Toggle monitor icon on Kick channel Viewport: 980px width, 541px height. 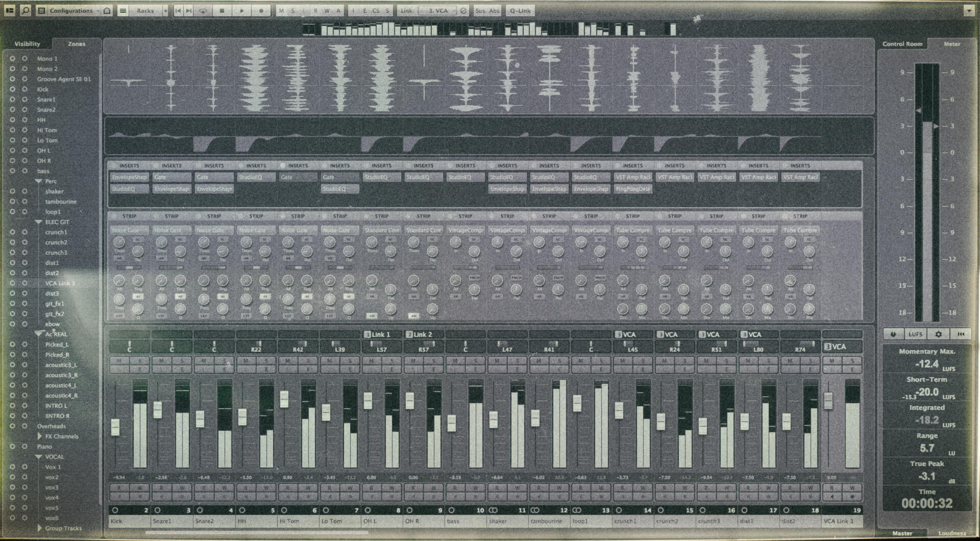[x=119, y=496]
